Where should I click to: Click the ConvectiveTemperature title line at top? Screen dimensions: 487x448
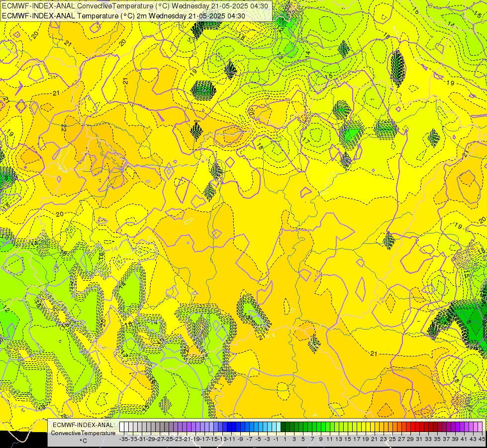(135, 5)
